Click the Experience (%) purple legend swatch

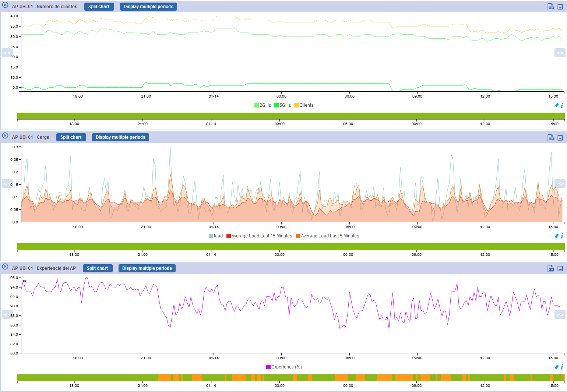(268, 367)
